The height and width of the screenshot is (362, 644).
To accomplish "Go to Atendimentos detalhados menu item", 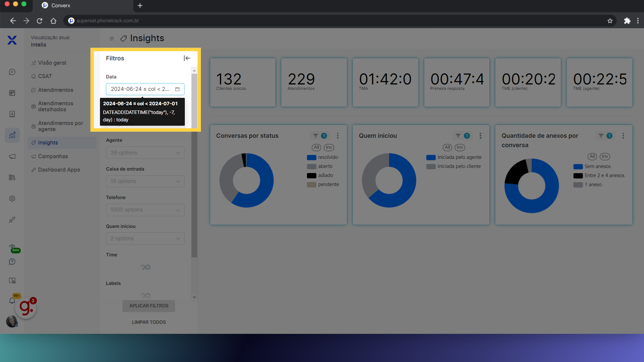I will tap(55, 107).
